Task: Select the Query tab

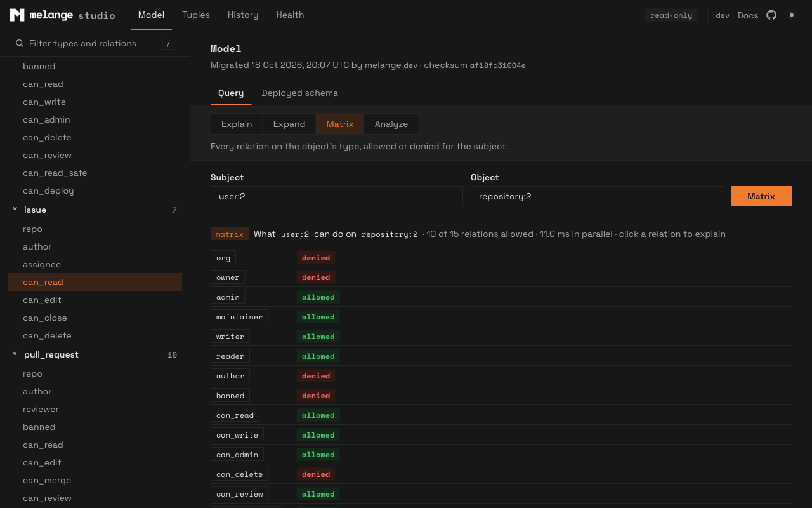Action: [231, 93]
